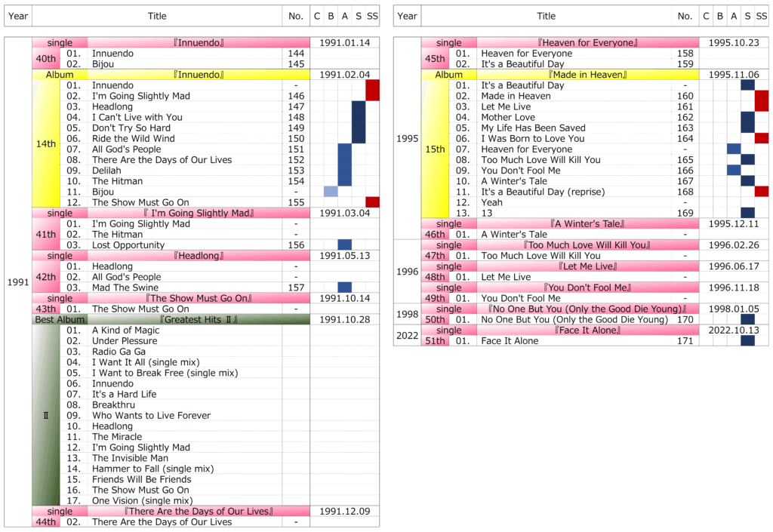Screen dimensions: 773x532
Task: Click the 'Greatest Hits II' title bar
Action: 199,320
